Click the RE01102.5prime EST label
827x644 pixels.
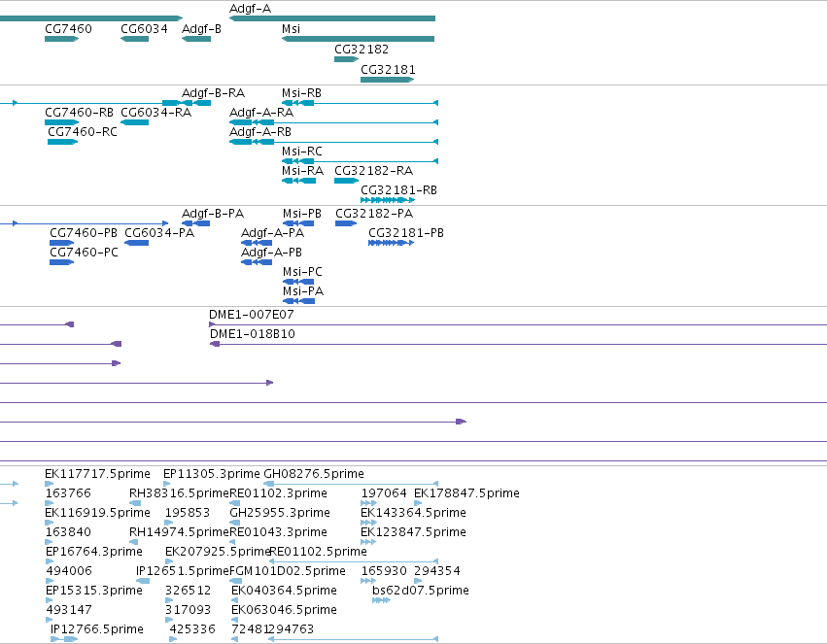(318, 553)
